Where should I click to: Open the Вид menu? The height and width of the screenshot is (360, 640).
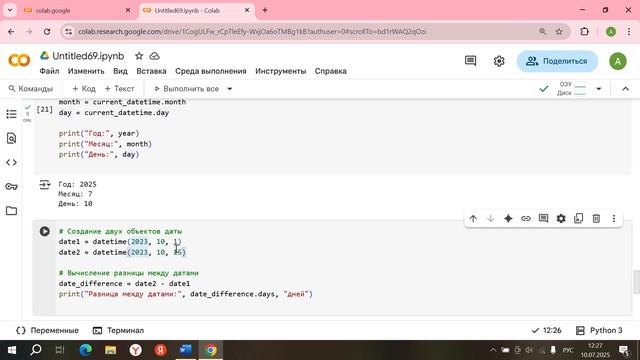coord(120,71)
